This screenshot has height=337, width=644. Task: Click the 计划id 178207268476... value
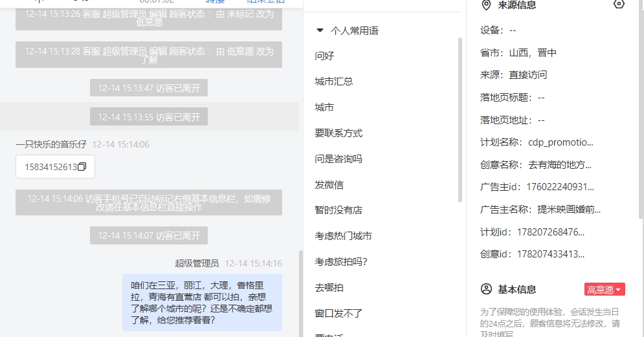pos(551,232)
